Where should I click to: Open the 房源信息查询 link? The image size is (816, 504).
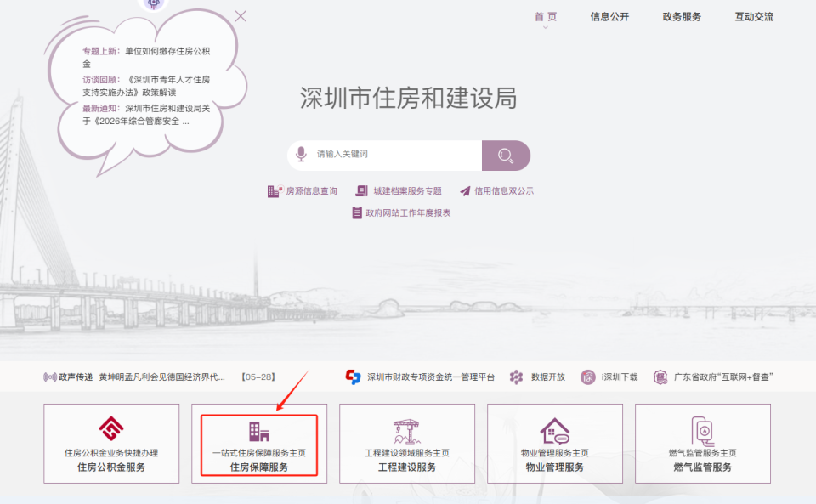coord(311,191)
